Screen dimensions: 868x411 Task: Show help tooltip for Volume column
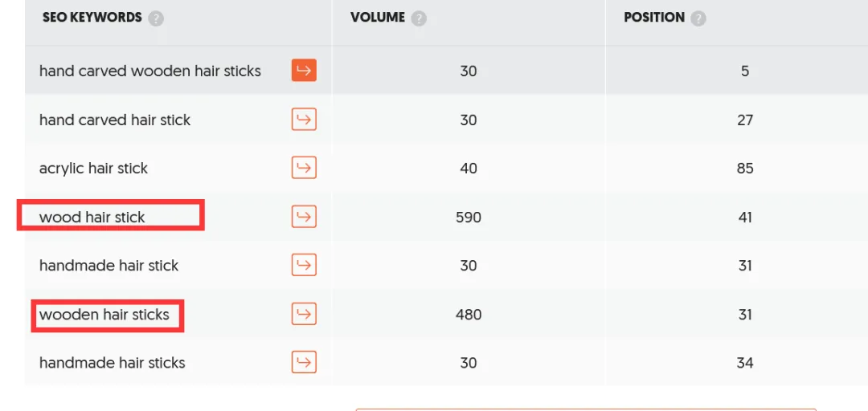coord(419,18)
